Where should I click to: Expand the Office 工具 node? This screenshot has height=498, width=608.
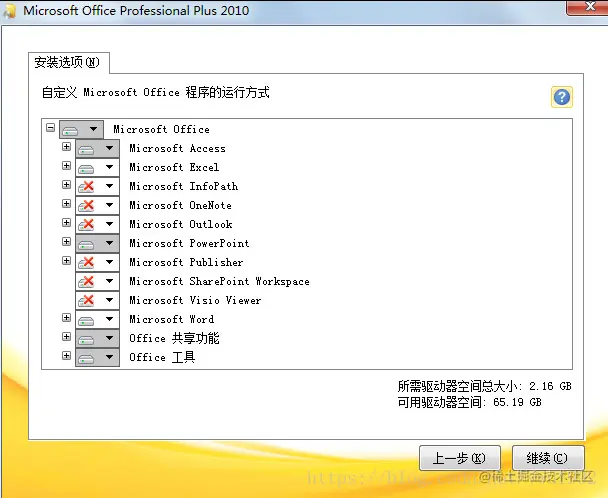click(66, 356)
